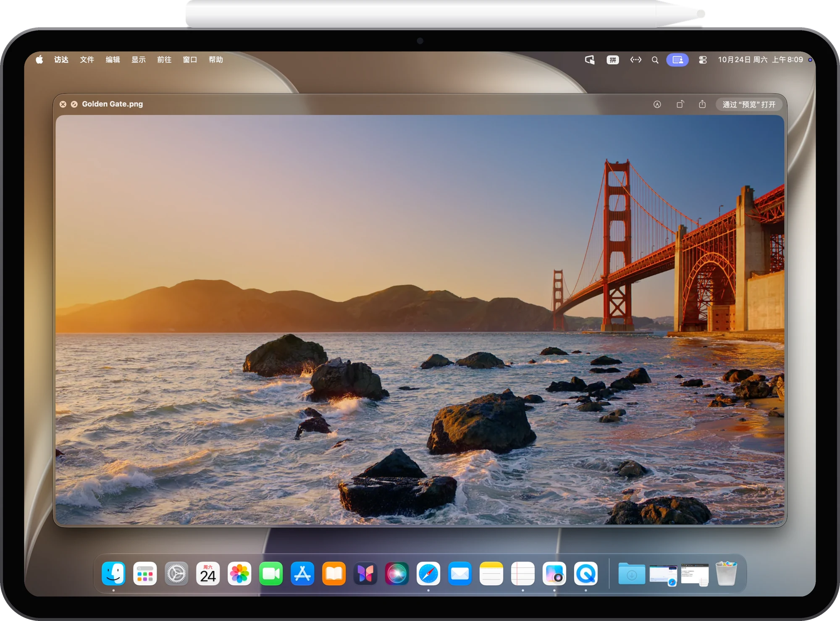Open the Apple menu
Viewport: 840px width, 621px height.
pyautogui.click(x=39, y=60)
